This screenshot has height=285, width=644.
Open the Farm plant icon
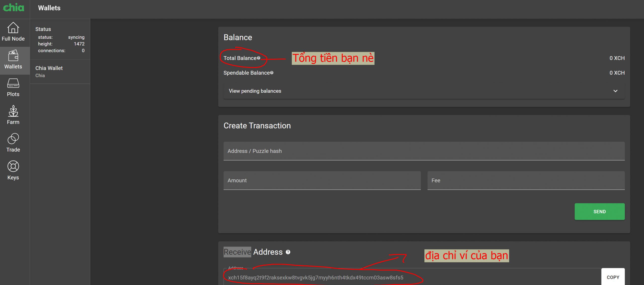[13, 111]
